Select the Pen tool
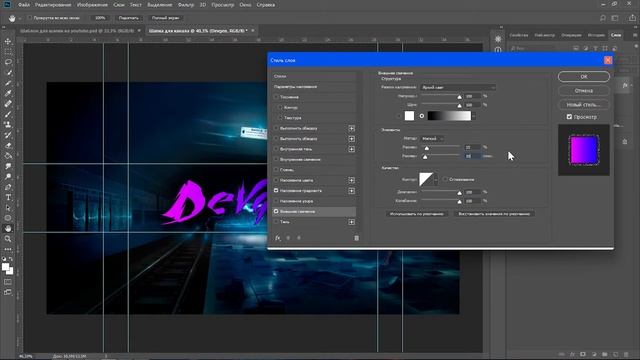The image size is (640, 360). tap(8, 187)
